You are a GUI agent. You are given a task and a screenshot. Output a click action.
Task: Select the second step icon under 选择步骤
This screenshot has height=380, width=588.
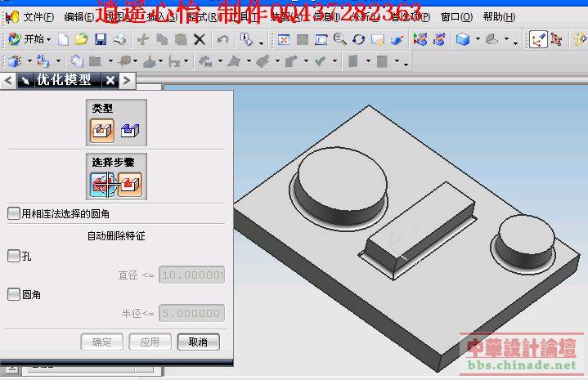[130, 184]
